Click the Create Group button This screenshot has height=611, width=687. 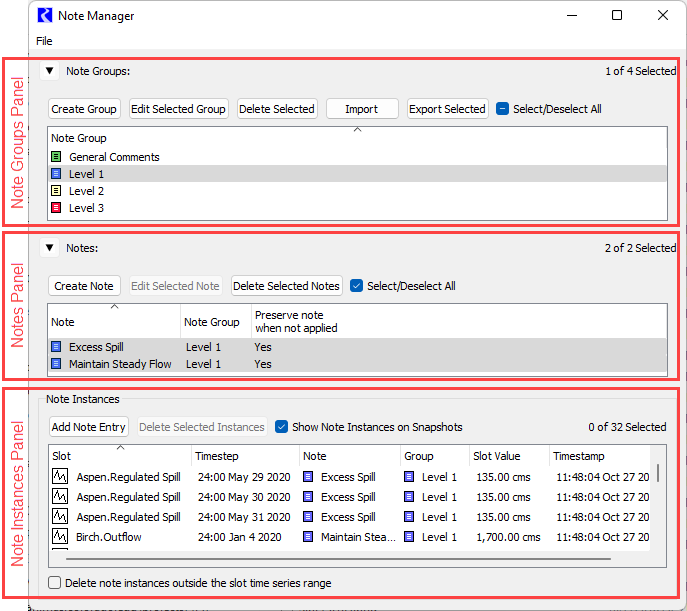click(x=85, y=109)
